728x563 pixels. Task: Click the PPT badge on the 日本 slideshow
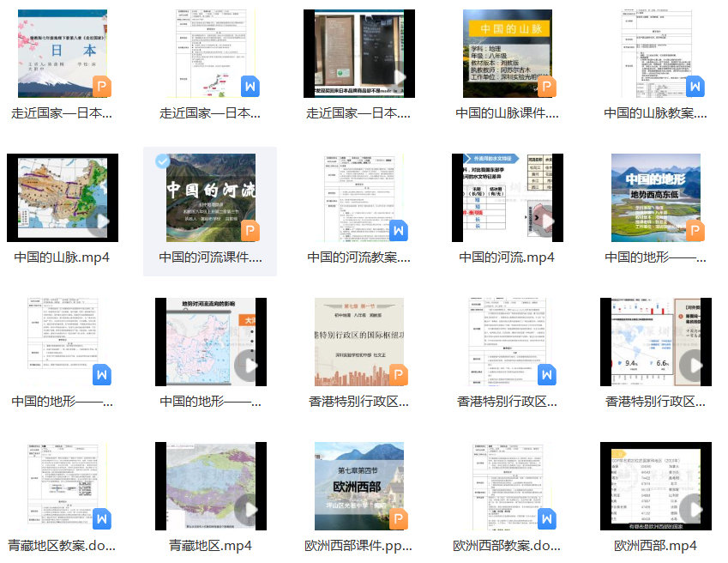pos(101,86)
